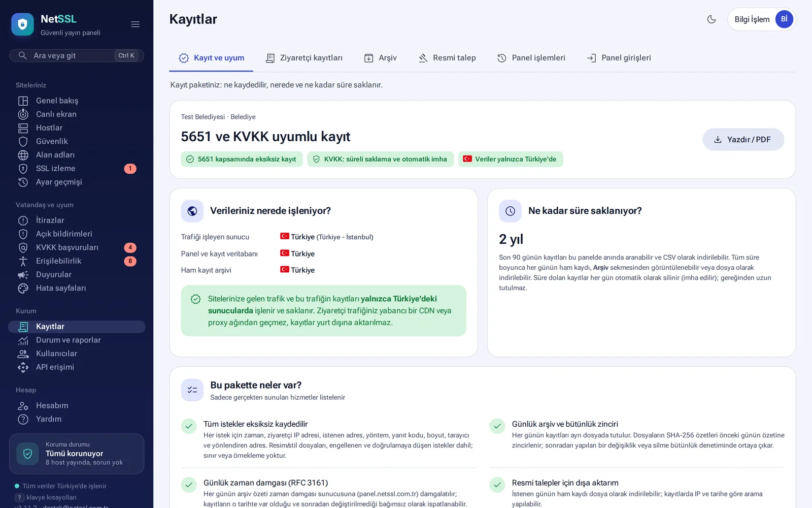Open Erişilebilirlik with 8 issues
The width and height of the screenshot is (812, 508).
(x=77, y=261)
